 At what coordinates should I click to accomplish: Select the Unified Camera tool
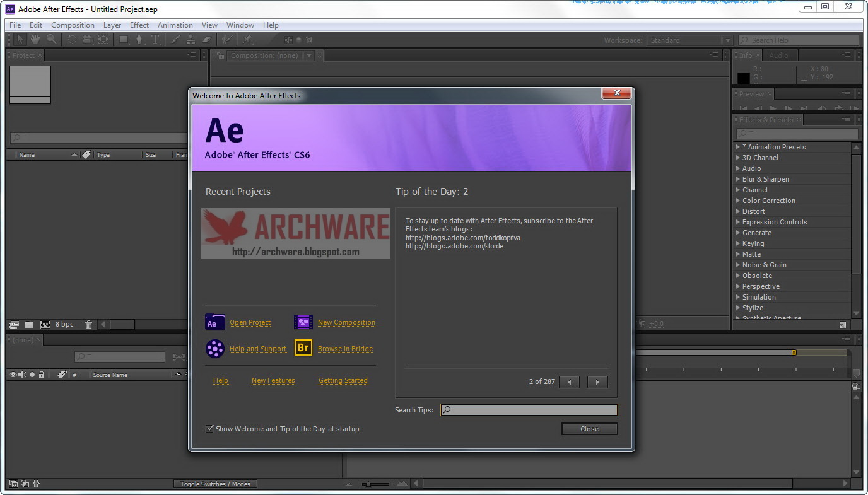87,40
